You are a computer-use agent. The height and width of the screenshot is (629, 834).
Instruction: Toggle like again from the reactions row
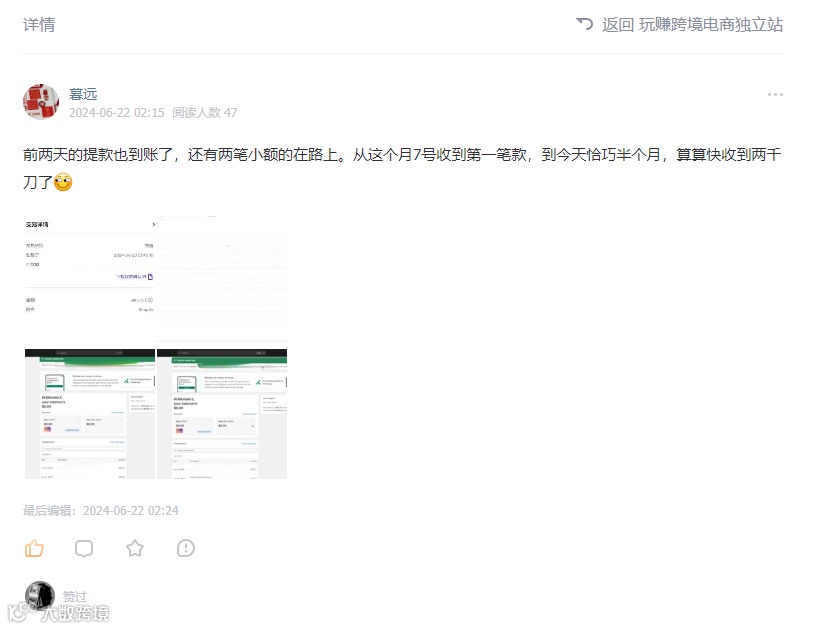pos(34,548)
